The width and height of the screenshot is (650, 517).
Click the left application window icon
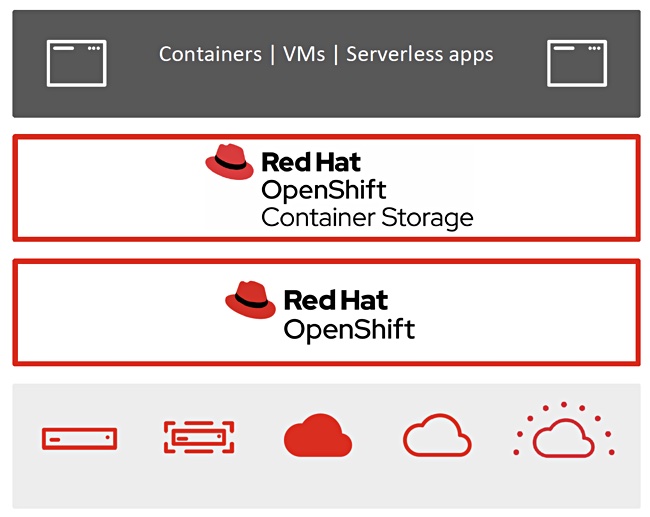coord(77,63)
